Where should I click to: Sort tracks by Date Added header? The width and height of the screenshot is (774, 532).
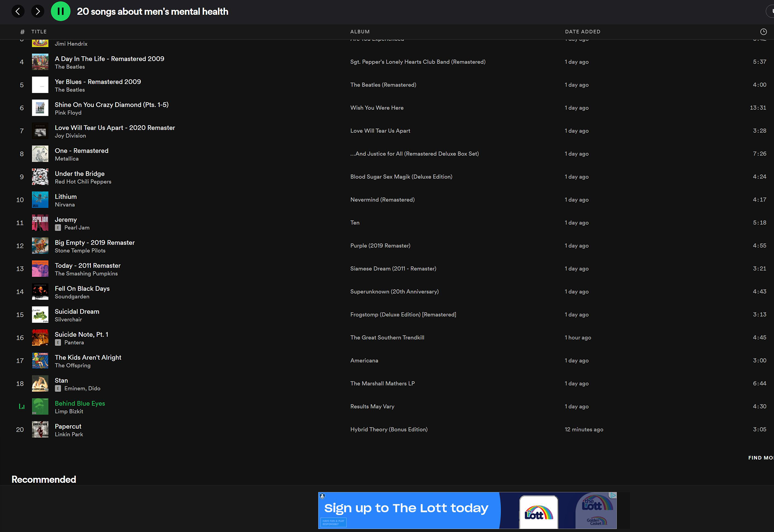tap(582, 32)
